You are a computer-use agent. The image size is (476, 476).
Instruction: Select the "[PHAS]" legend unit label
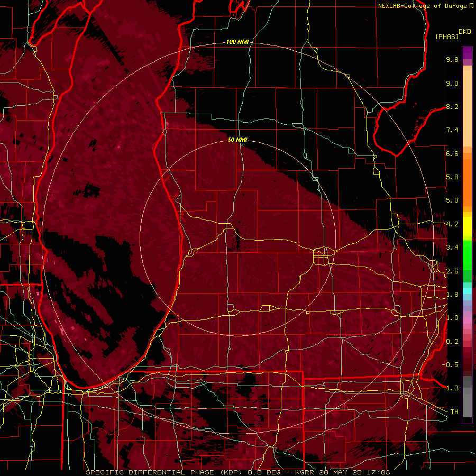click(447, 36)
